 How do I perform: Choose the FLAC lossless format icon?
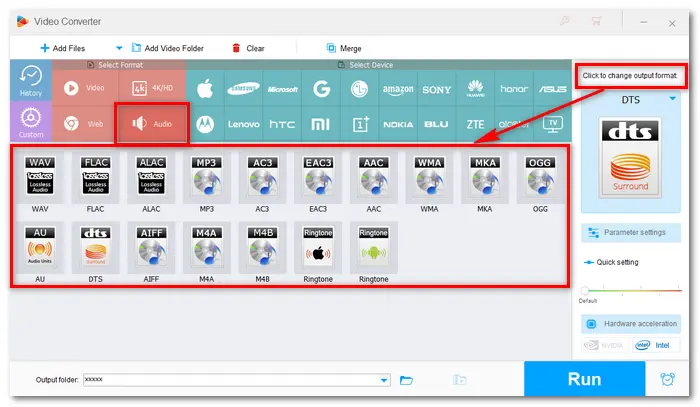click(x=96, y=177)
